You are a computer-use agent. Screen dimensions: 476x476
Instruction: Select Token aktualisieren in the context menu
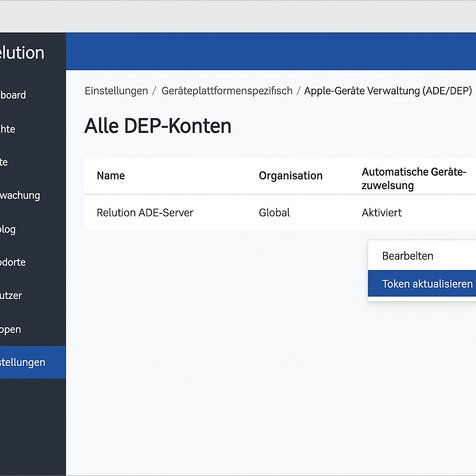coord(427,284)
